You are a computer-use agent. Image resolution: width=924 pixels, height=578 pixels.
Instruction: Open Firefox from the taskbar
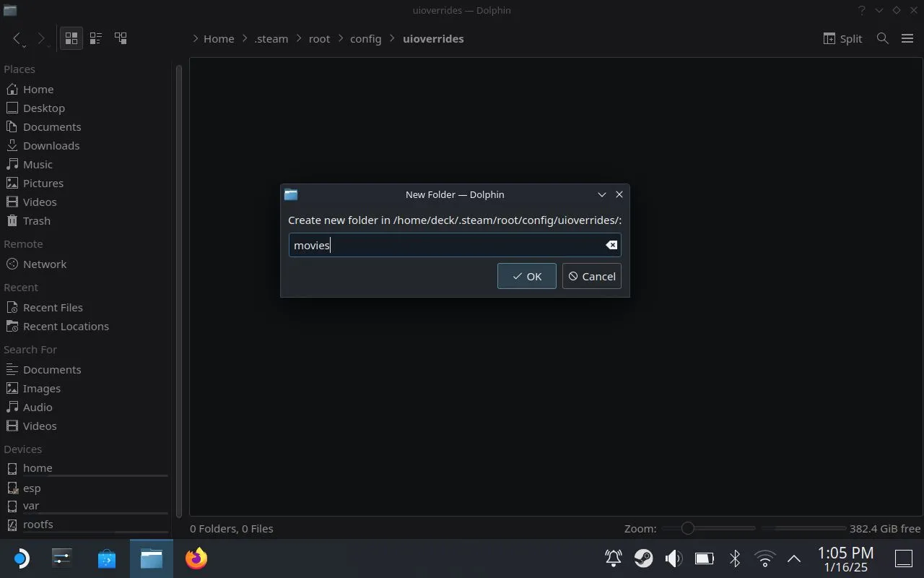[x=196, y=558]
